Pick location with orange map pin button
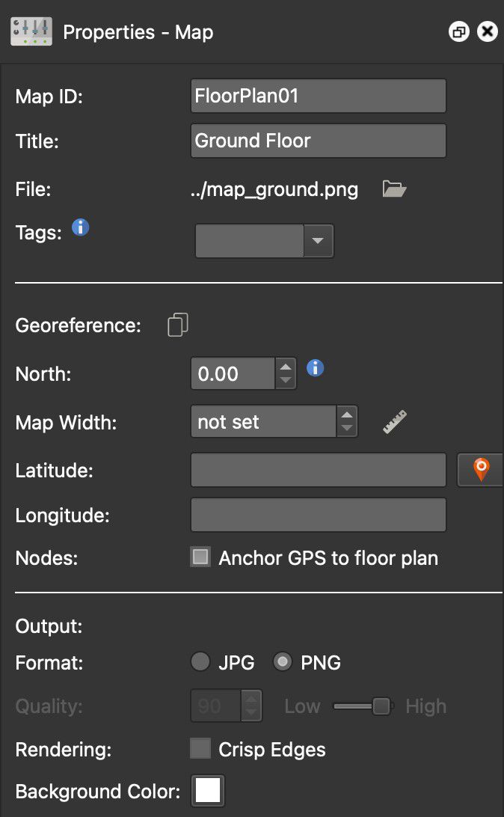 481,470
